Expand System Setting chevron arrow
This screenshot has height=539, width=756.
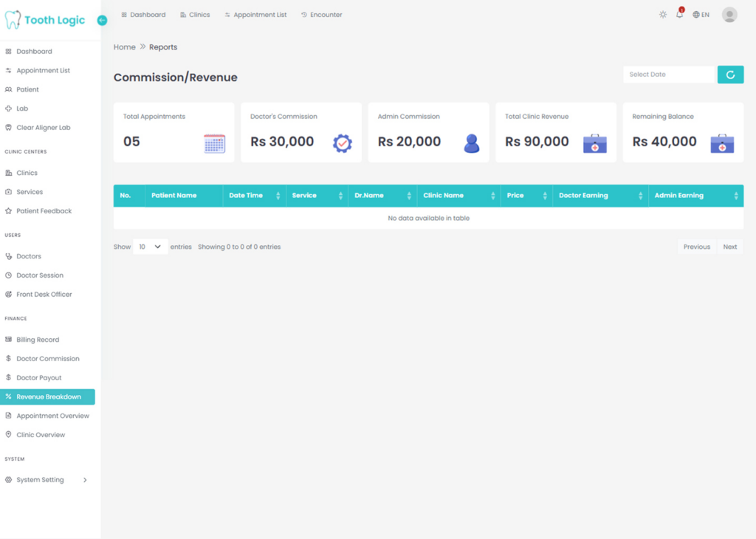85,480
